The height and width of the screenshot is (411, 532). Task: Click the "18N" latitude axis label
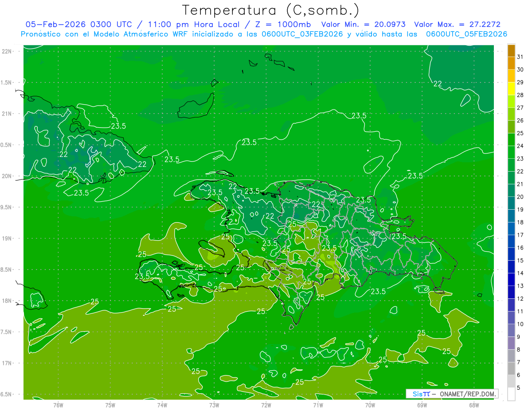click(7, 301)
